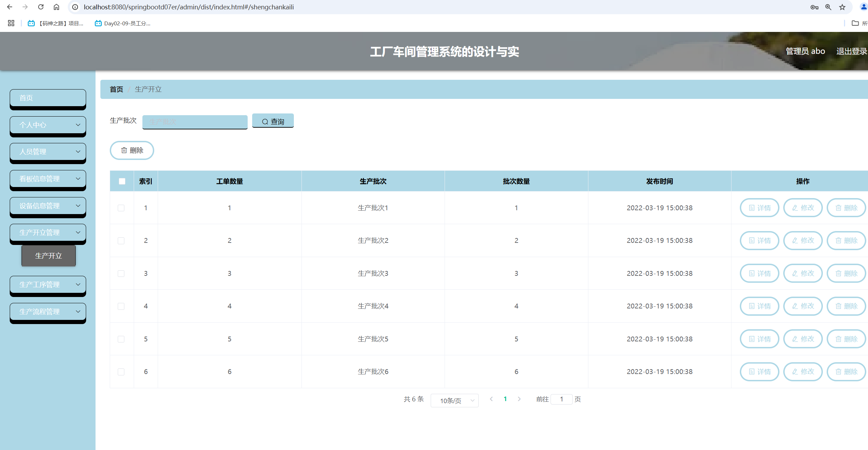View site information icon beside URL

(75, 7)
